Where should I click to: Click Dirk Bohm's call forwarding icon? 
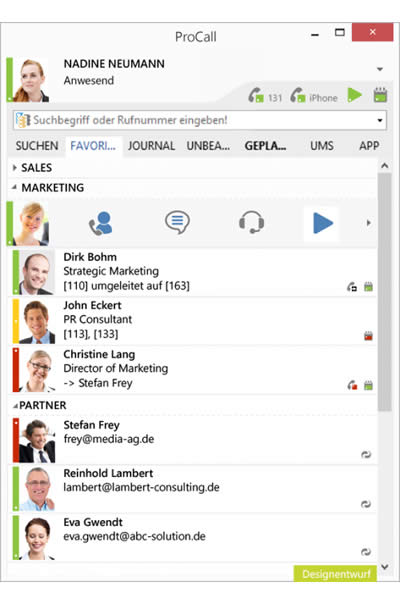tap(352, 287)
